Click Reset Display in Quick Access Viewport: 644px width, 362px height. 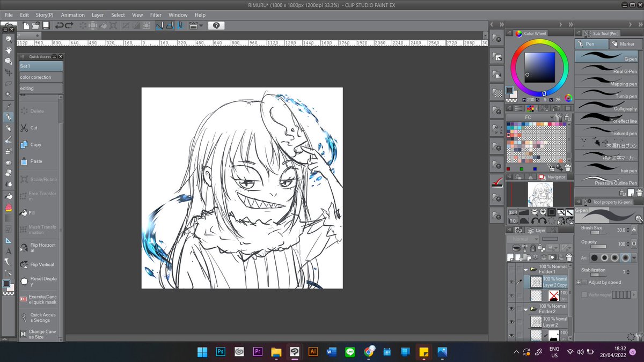(38, 281)
